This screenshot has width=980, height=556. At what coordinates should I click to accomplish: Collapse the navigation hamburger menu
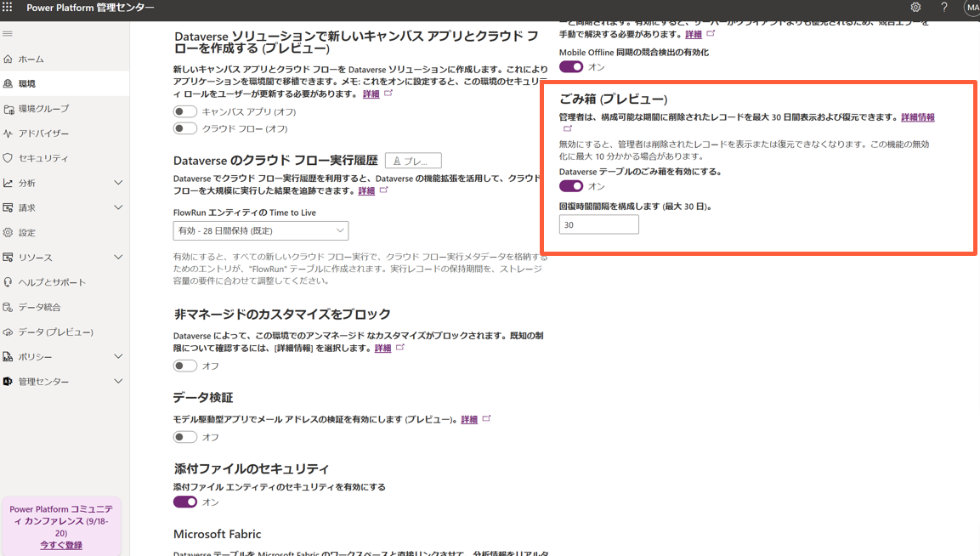pos(8,34)
